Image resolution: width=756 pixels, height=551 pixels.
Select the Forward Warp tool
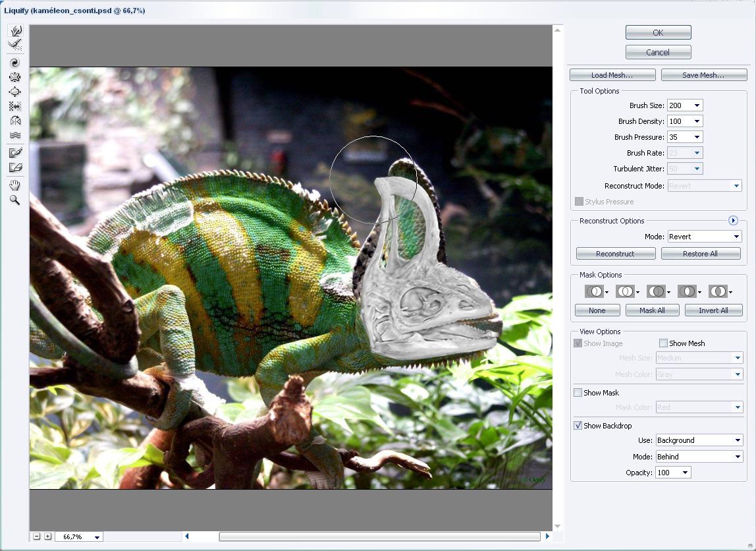15,31
